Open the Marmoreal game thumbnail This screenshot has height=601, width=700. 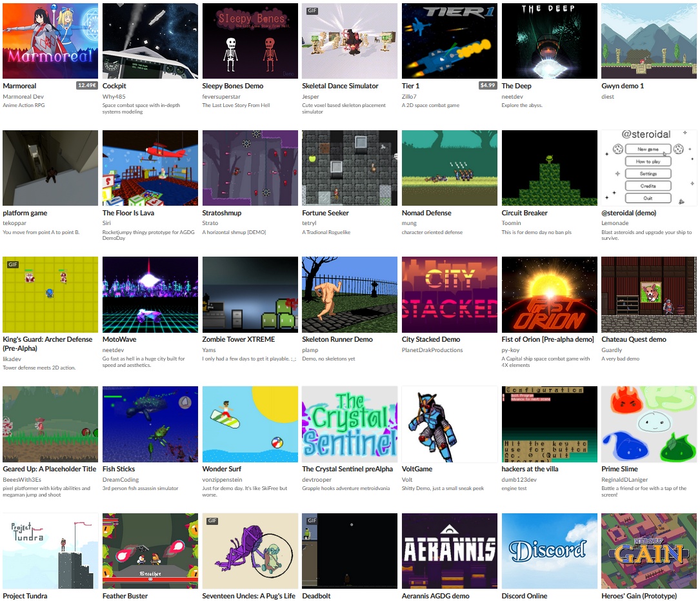[50, 41]
